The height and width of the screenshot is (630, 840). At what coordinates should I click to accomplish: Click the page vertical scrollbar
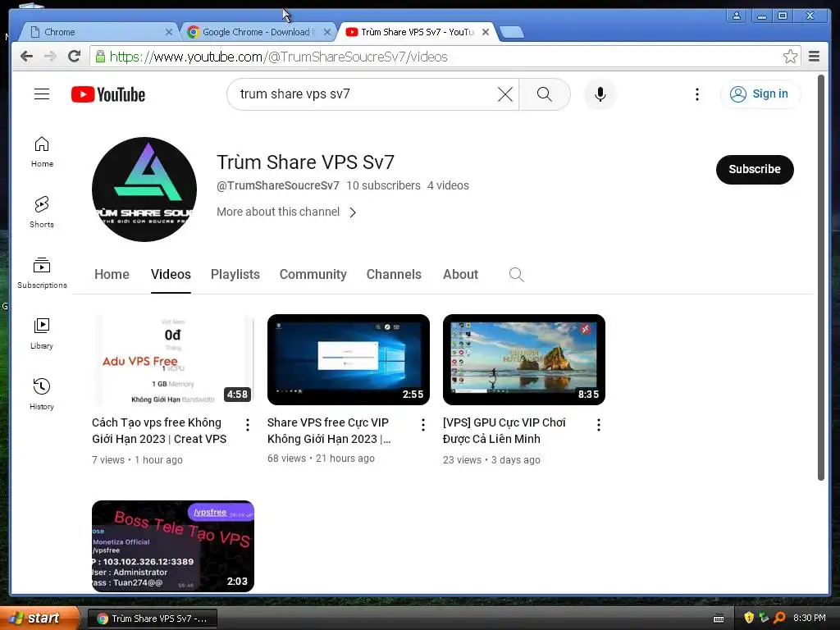820,277
